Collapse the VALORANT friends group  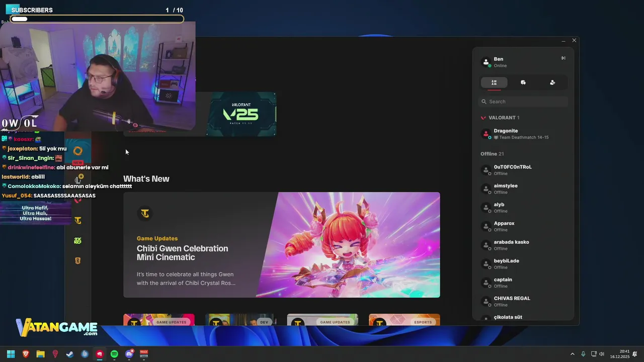point(500,118)
